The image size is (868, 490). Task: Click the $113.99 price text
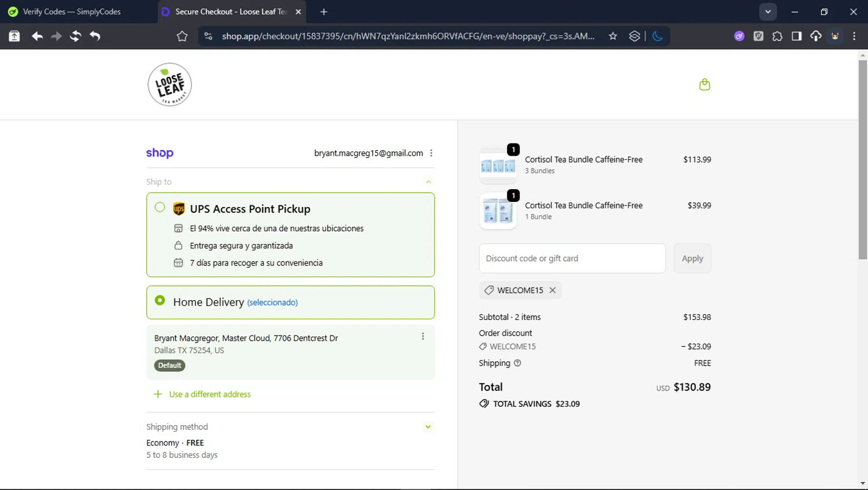coord(697,160)
